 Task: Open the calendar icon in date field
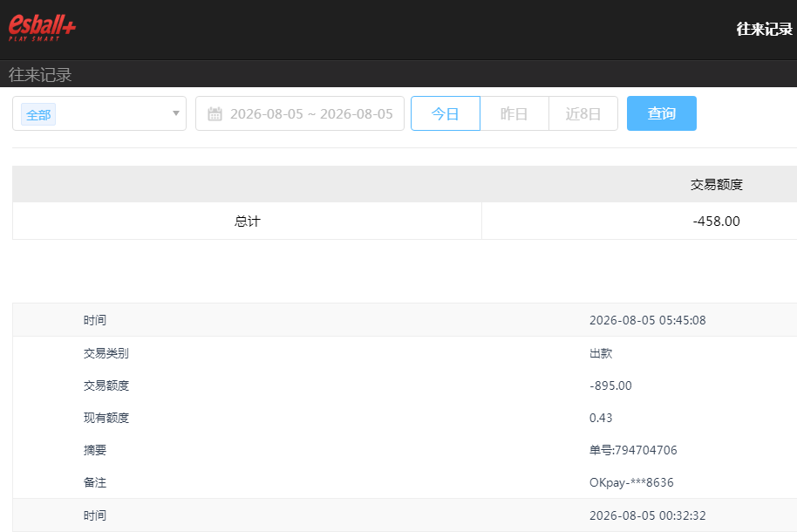pyautogui.click(x=215, y=114)
